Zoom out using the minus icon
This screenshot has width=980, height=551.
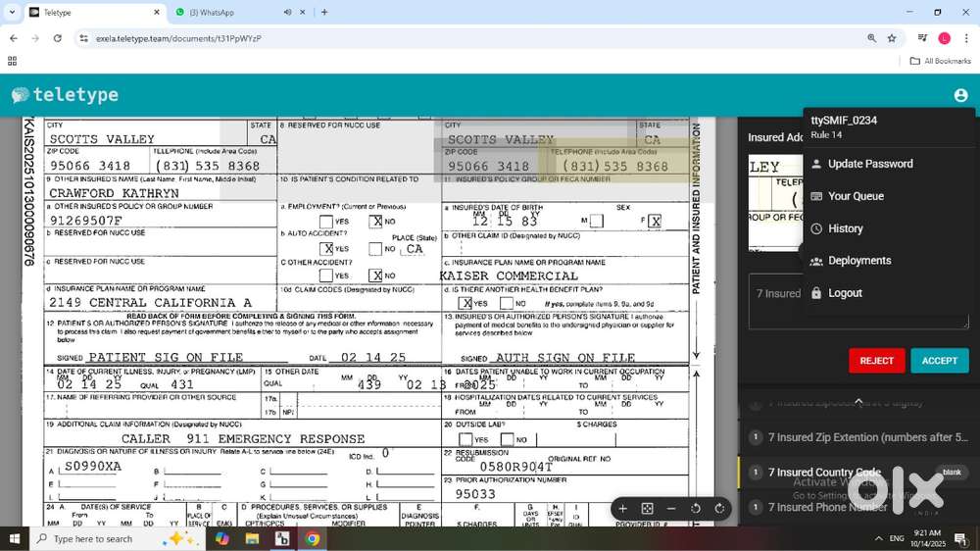tap(671, 509)
